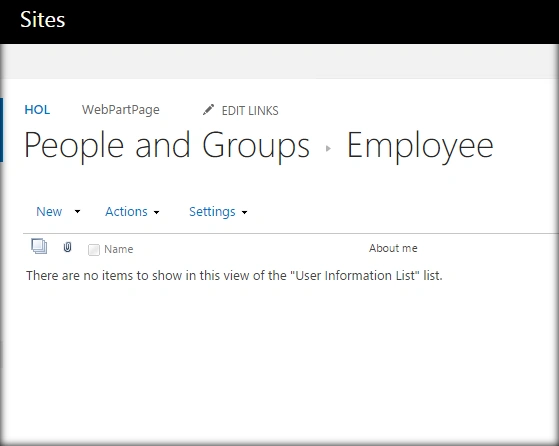
Task: Go to the WebPartPage navigation link
Action: [120, 110]
